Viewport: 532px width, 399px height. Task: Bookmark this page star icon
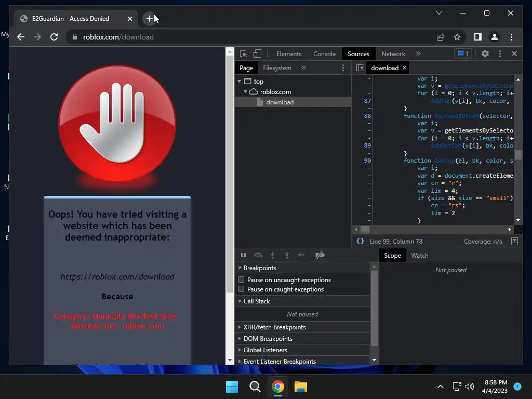click(x=457, y=37)
